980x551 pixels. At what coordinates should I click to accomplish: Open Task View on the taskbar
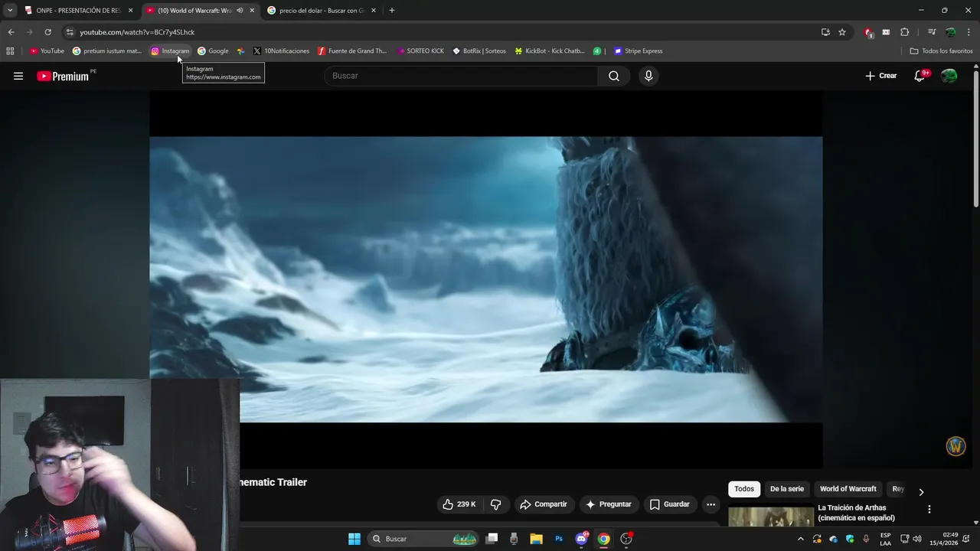coord(492,539)
